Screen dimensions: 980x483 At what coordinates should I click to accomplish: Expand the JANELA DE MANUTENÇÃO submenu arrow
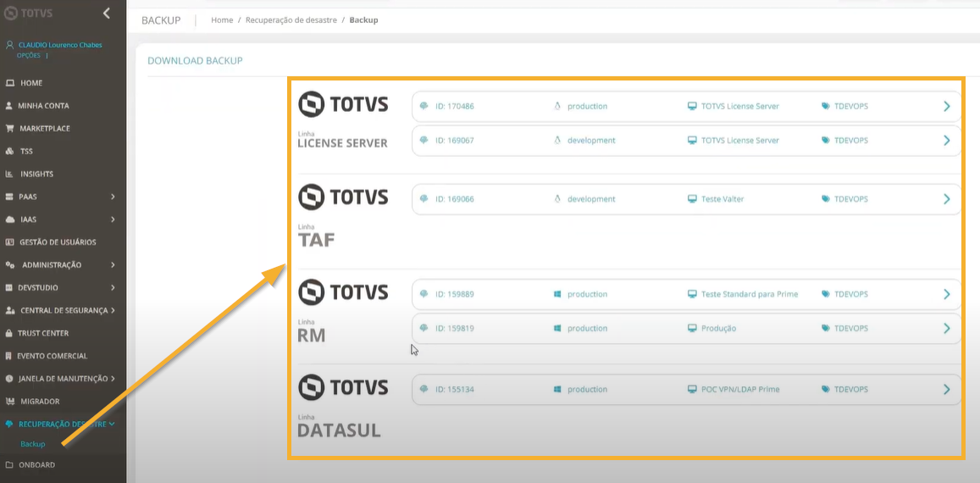point(114,379)
